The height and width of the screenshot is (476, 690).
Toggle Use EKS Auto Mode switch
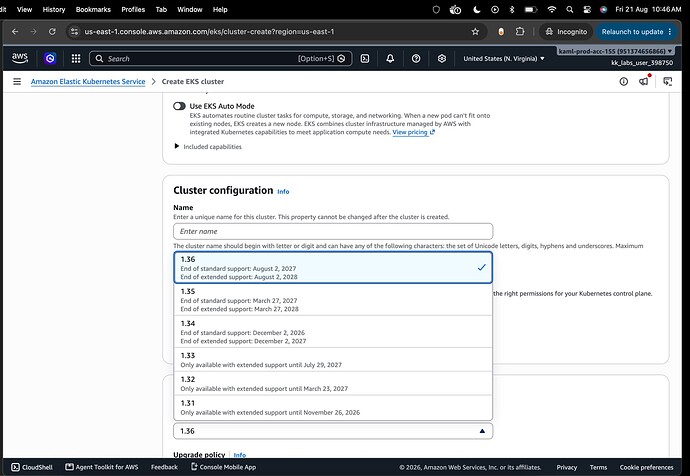[179, 106]
